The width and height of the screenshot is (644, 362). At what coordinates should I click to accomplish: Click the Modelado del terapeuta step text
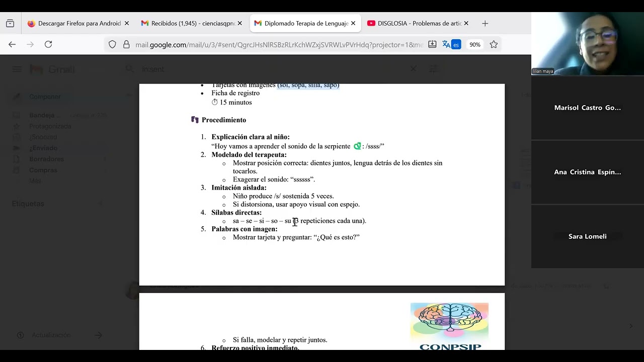[x=249, y=155]
